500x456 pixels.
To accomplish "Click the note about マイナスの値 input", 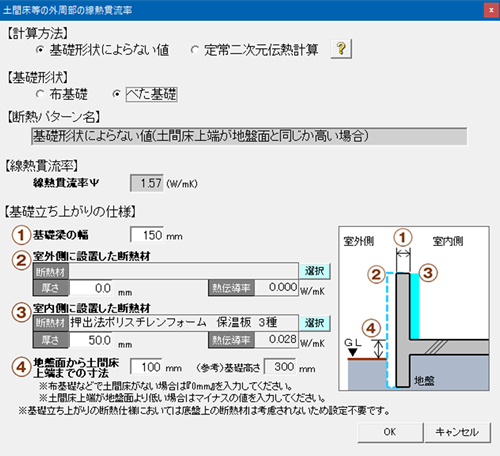I will [x=182, y=398].
